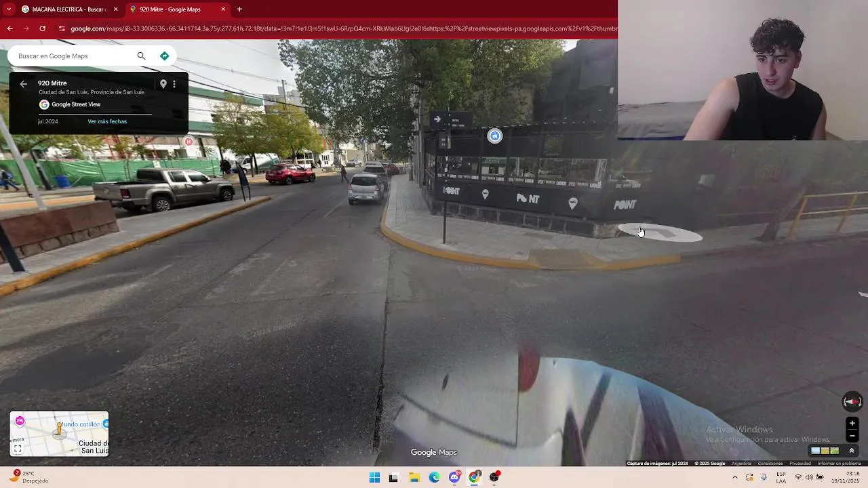Click the Argentina footer link
868x488 pixels.
tap(741, 464)
